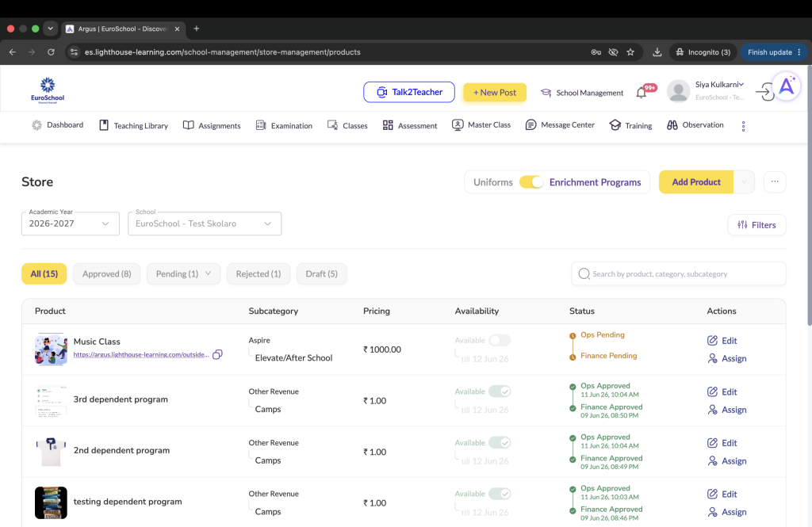Open the School dropdown
812x527 pixels.
(x=205, y=223)
